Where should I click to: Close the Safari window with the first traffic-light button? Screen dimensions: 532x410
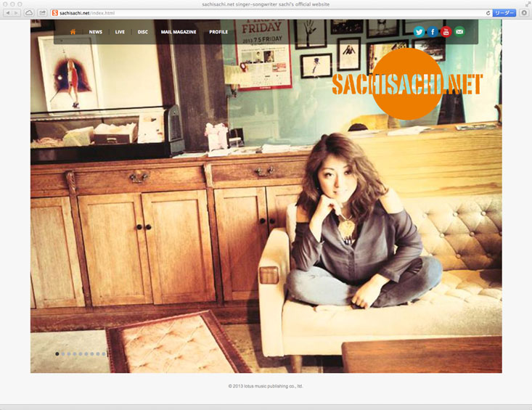[x=5, y=4]
